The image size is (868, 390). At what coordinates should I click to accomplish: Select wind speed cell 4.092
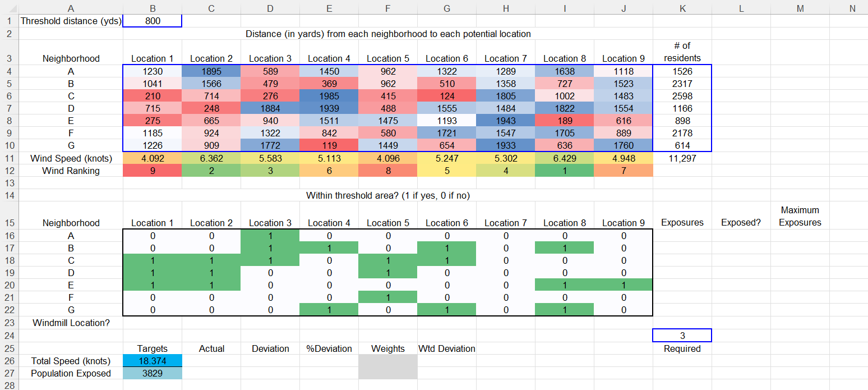tap(153, 158)
